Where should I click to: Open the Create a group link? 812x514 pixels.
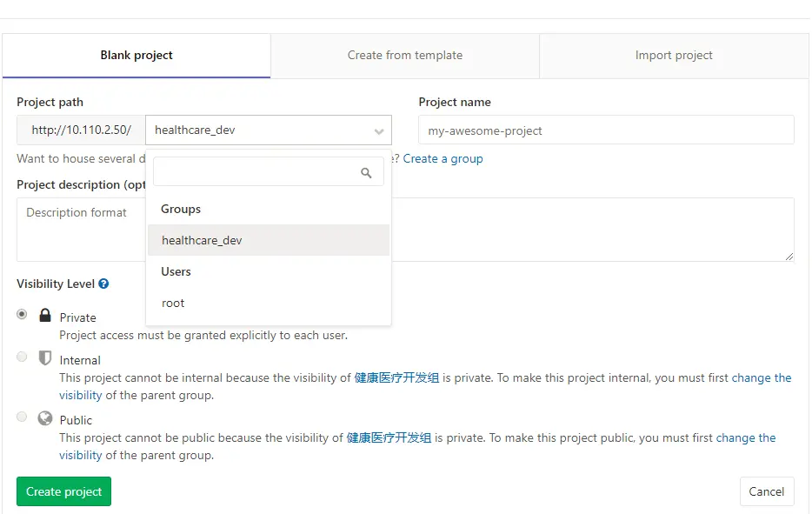click(x=443, y=158)
